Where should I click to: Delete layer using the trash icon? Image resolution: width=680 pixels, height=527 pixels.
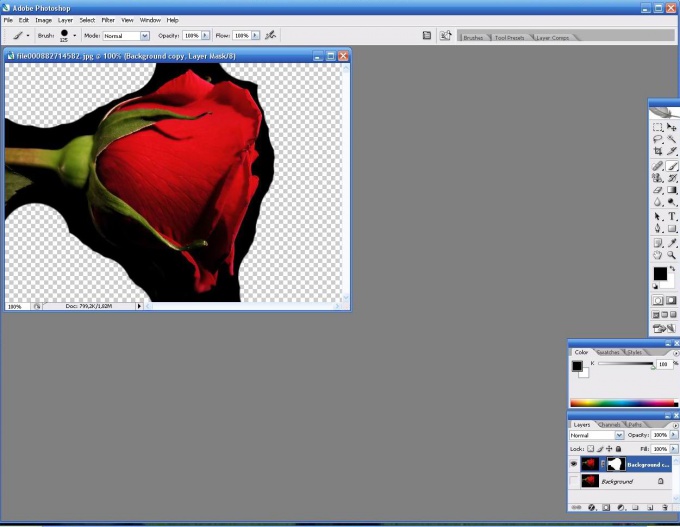pos(666,508)
